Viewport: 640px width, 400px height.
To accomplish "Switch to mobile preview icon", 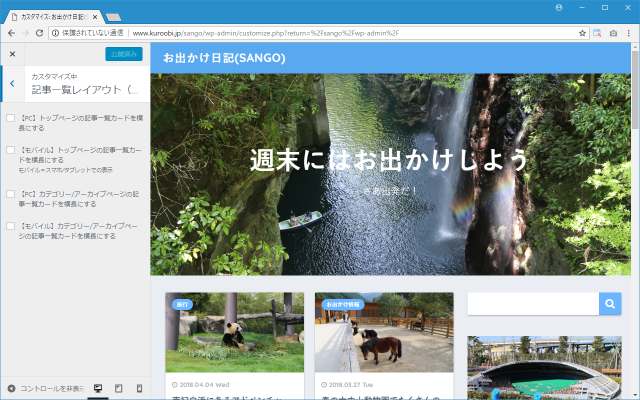I will tap(139, 388).
